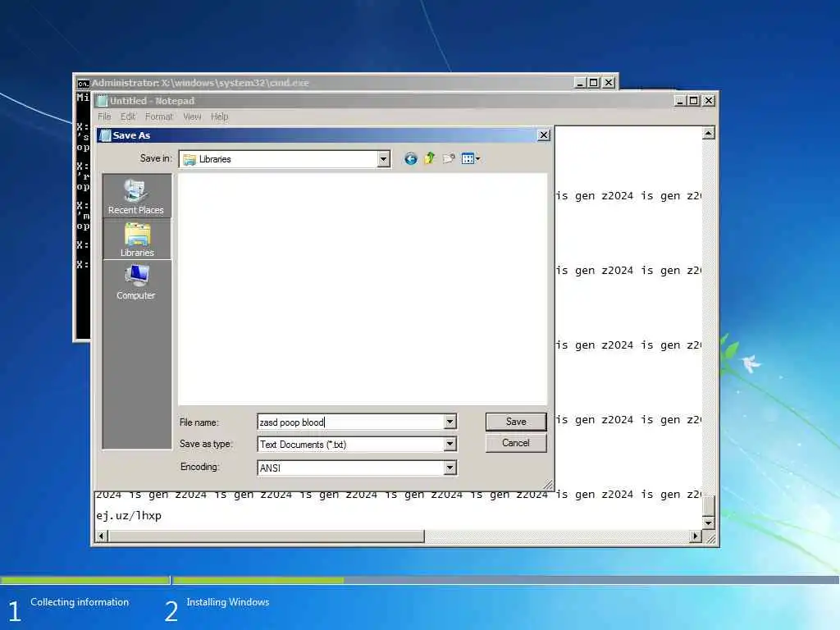Open the Edit menu in Notepad
The height and width of the screenshot is (630, 840).
point(127,116)
